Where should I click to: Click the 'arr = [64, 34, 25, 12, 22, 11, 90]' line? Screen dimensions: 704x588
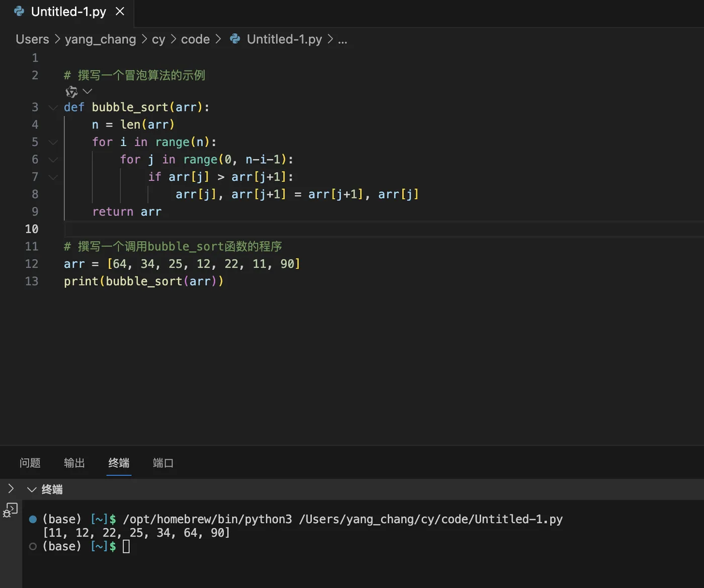point(182,264)
